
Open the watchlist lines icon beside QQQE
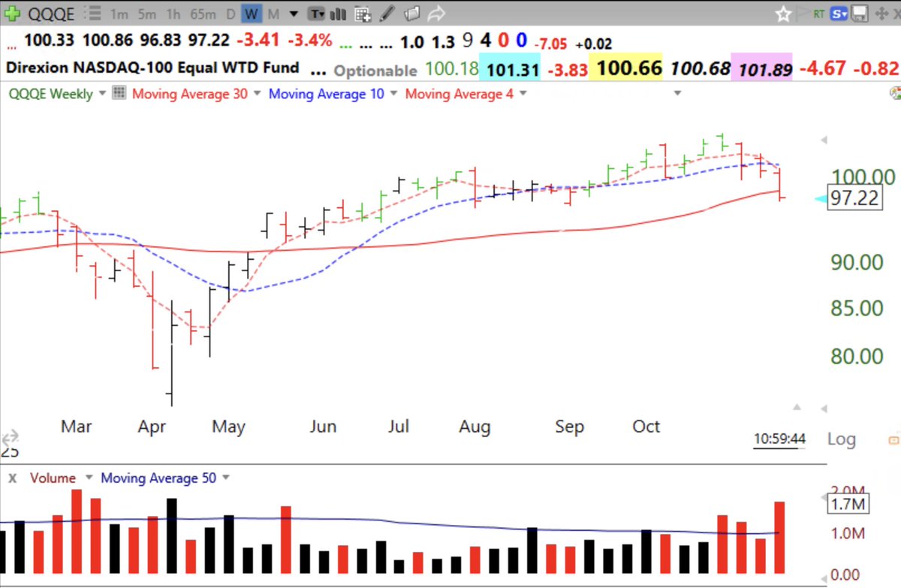[92, 14]
